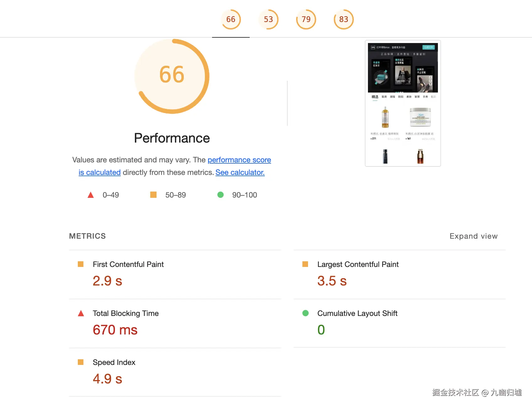Click the orange square 50–89 legend icon
Viewport: 532px width, 407px height.
153,195
